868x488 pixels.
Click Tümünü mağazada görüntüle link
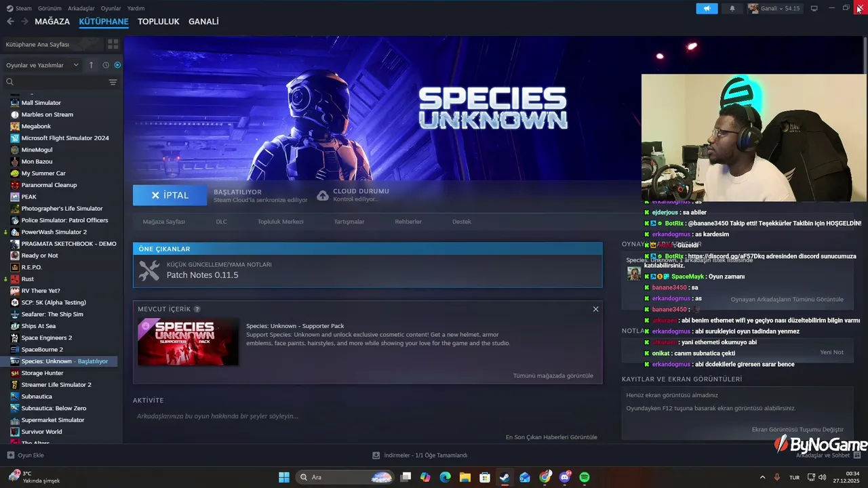coord(553,375)
